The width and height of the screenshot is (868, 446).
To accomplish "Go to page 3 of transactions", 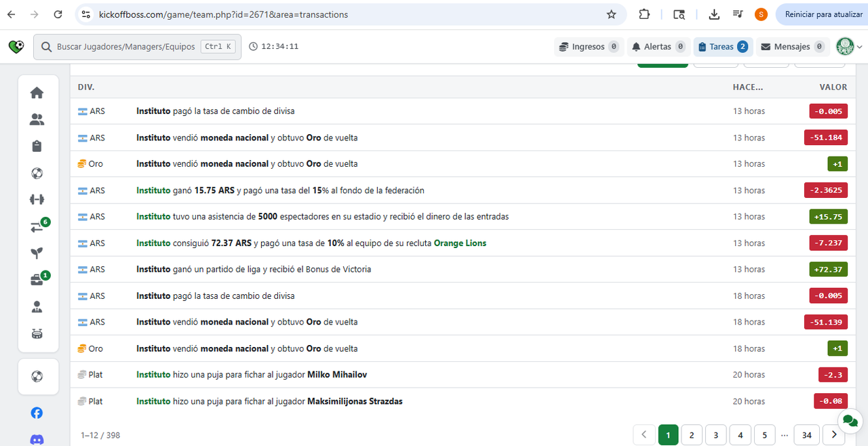I will click(716, 435).
